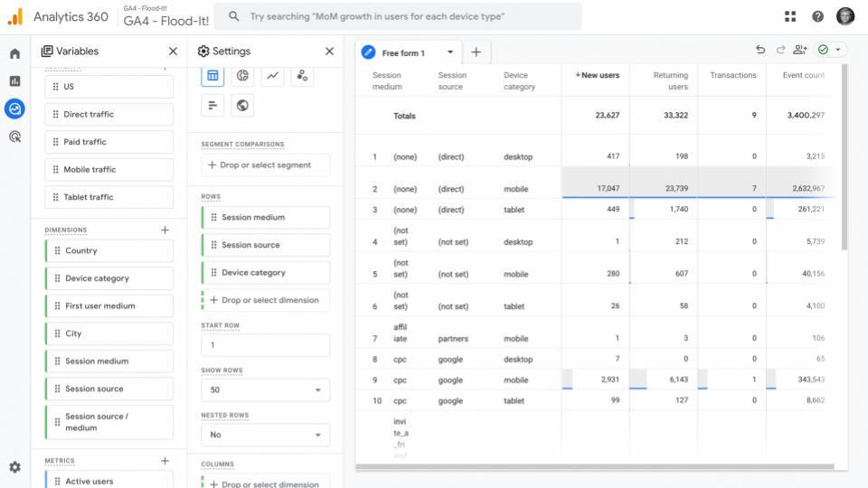Choose the scatterplot visualization
This screenshot has height=488, width=868.
(302, 76)
